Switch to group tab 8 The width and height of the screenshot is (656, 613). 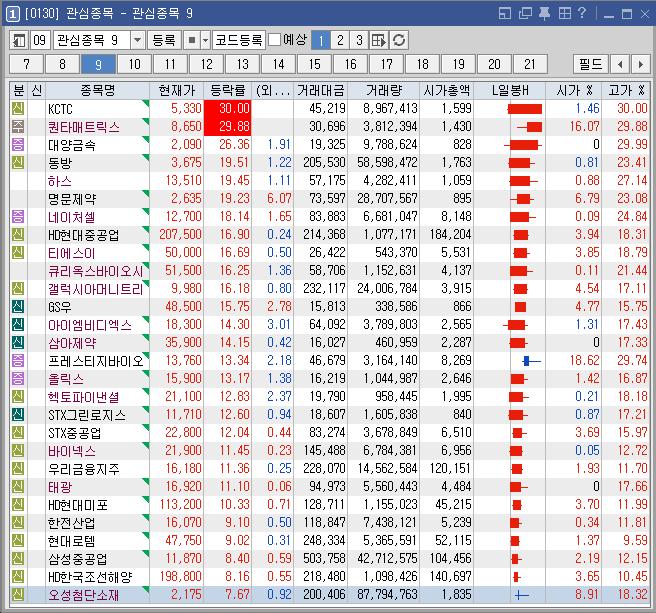pyautogui.click(x=62, y=64)
